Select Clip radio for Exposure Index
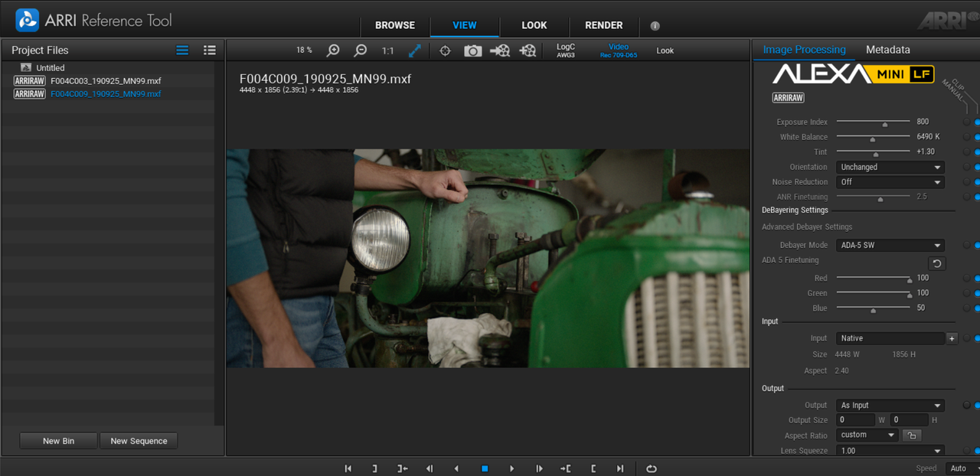Screen dimensions: 980x476 coord(978,122)
